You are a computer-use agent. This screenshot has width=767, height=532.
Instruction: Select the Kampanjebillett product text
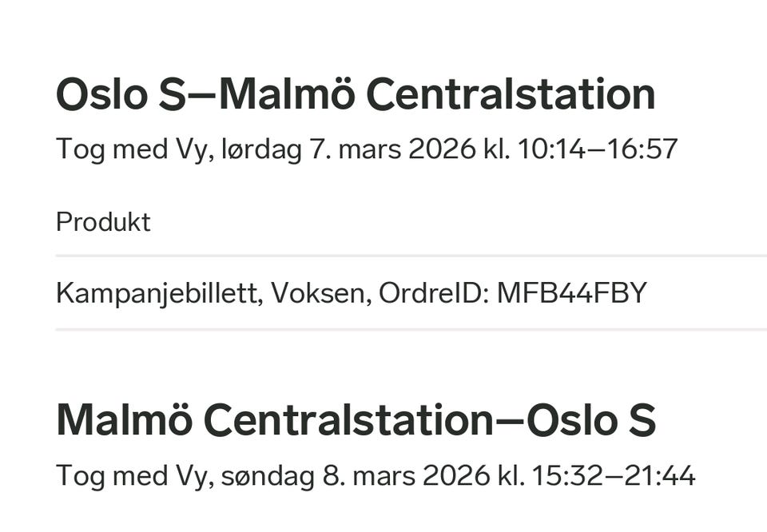(x=157, y=293)
